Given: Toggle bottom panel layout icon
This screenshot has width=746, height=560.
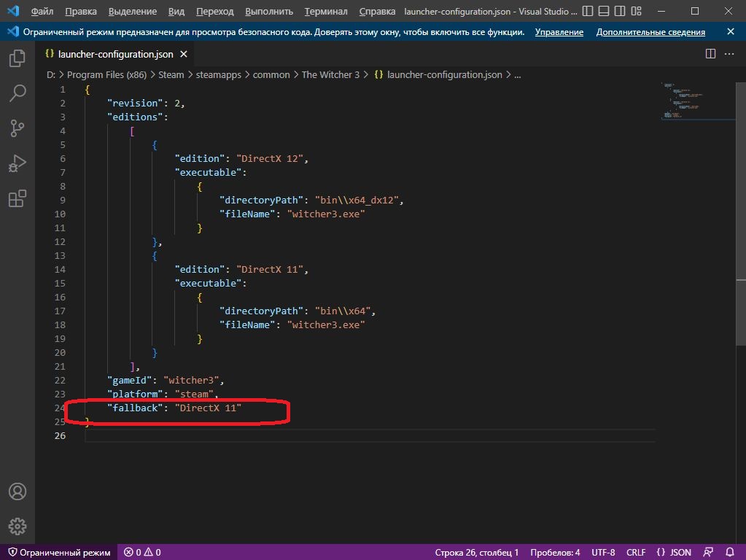Looking at the screenshot, I should [x=604, y=11].
